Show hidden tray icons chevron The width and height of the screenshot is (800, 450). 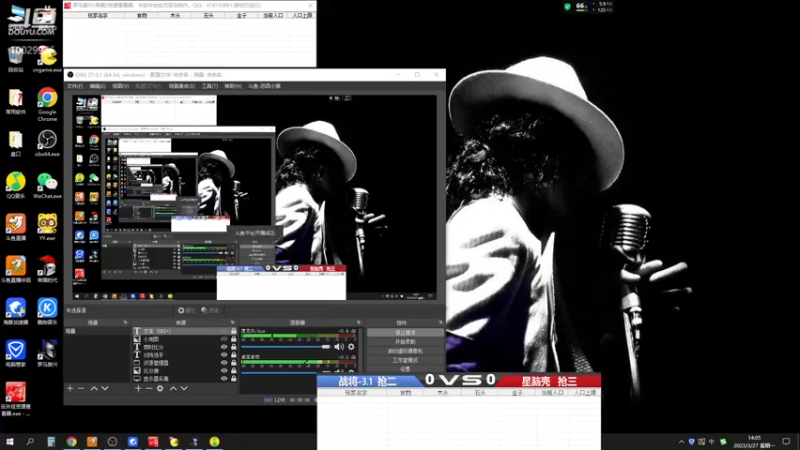coord(682,442)
